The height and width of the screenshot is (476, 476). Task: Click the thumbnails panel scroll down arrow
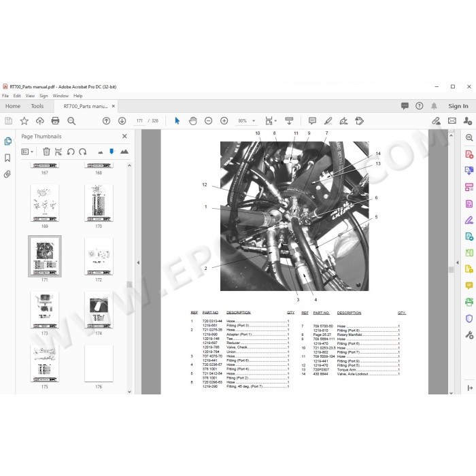point(129,392)
